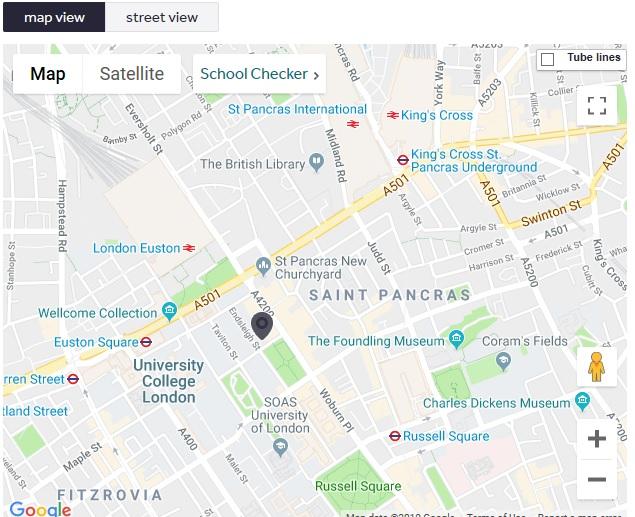Toggle fullscreen map view
Viewport: 635px width, 517px height.
[597, 106]
